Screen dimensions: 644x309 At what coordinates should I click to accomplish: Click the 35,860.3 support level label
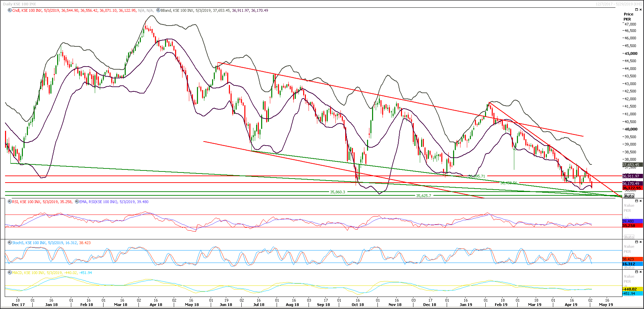point(337,192)
